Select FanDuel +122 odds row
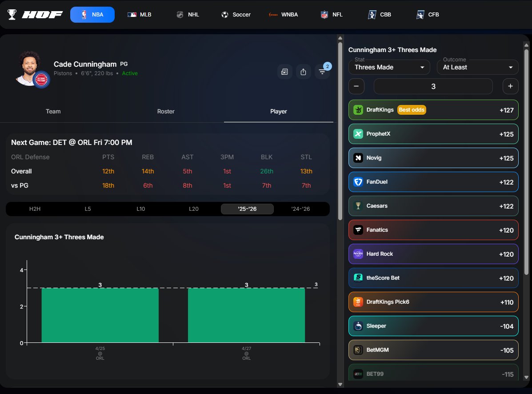 433,182
